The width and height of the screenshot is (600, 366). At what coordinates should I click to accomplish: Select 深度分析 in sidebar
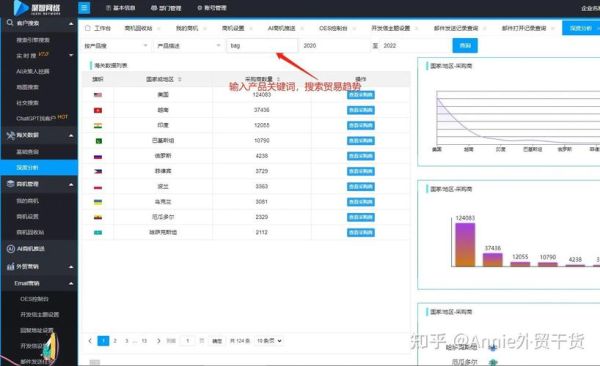click(39, 168)
